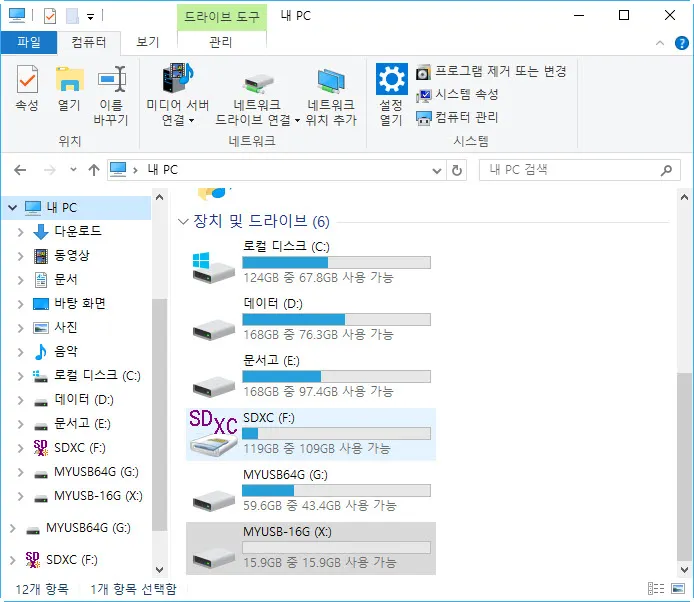Click the 내 PC icon in address bar

118,170
